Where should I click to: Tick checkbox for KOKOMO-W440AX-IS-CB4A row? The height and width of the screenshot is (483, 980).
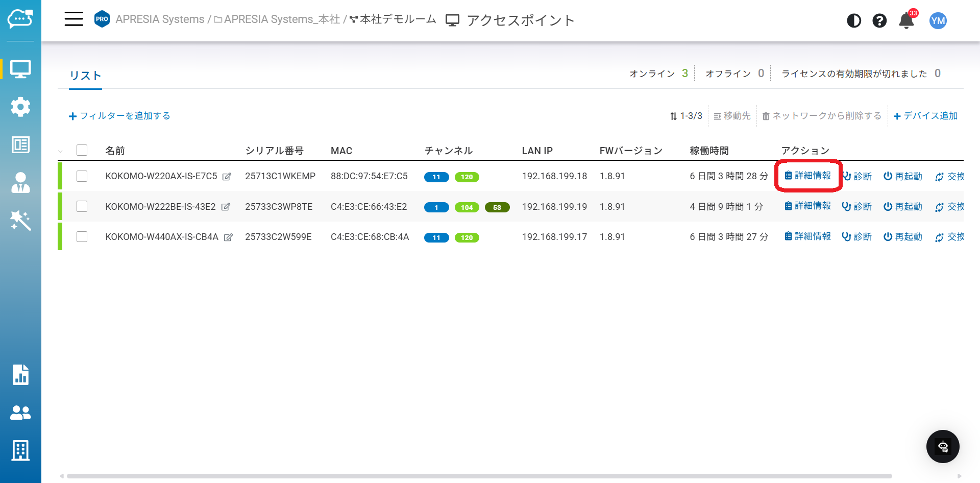pyautogui.click(x=82, y=237)
